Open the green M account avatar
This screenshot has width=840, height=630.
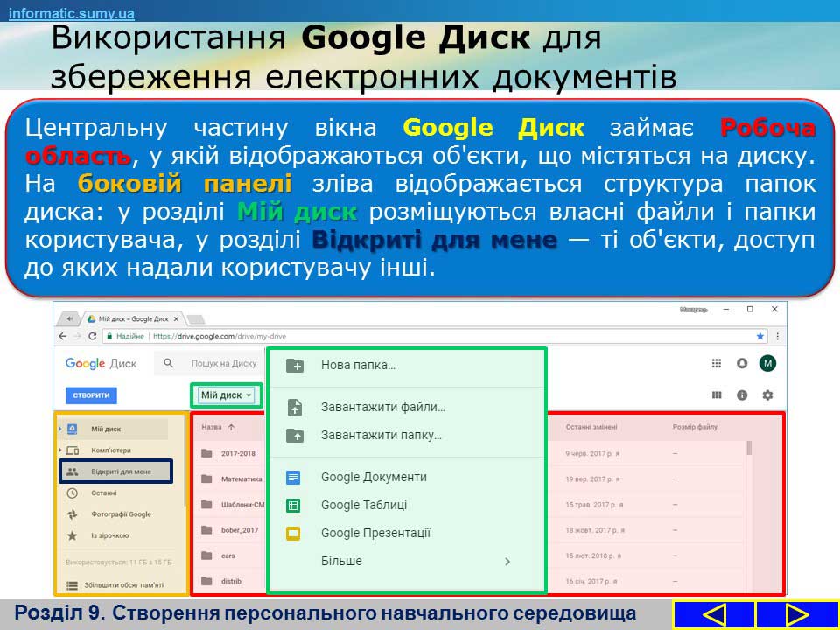click(767, 363)
